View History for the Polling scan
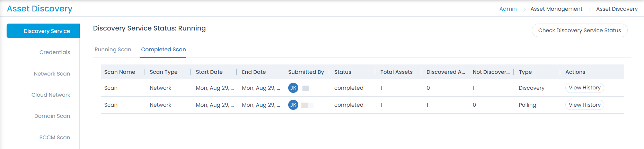The height and width of the screenshot is (149, 644). [x=585, y=105]
